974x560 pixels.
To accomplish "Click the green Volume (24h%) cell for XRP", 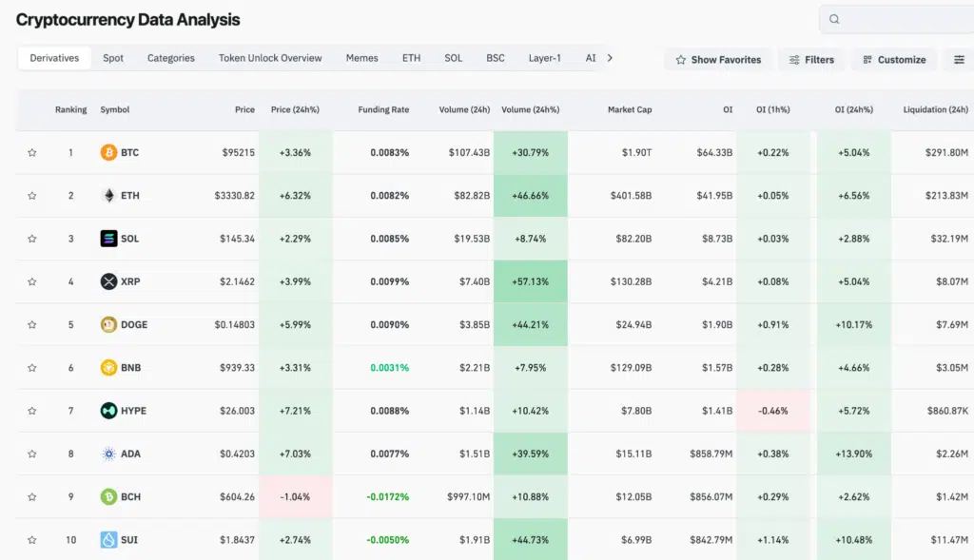I will (x=530, y=281).
